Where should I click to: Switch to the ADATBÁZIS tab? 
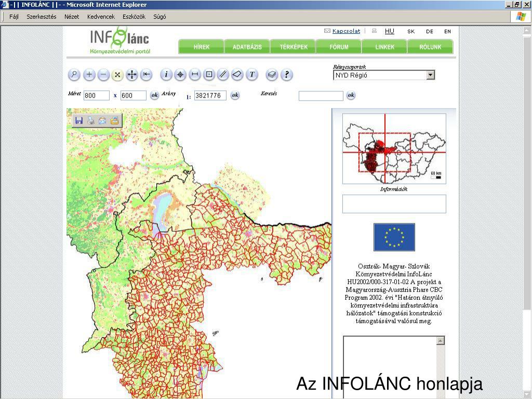coord(247,47)
